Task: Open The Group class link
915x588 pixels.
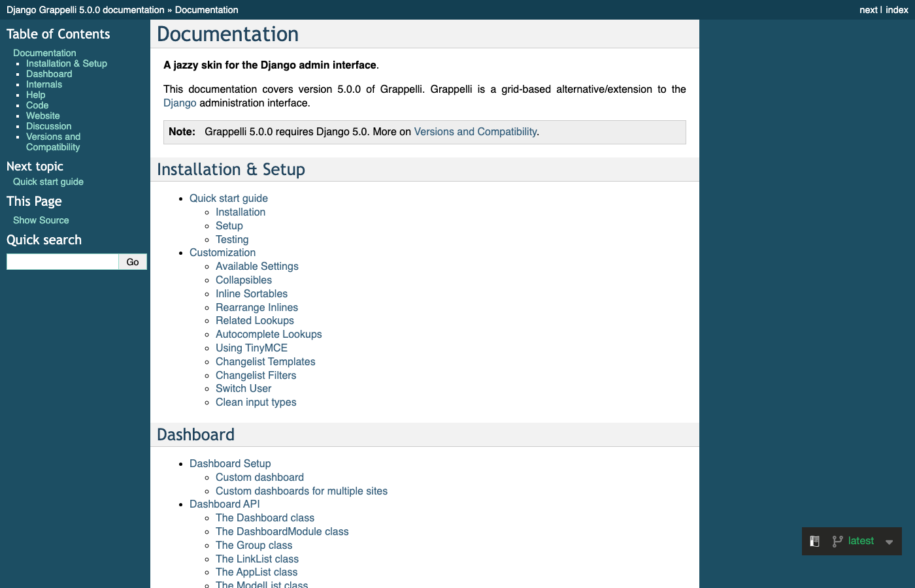Action: click(254, 546)
